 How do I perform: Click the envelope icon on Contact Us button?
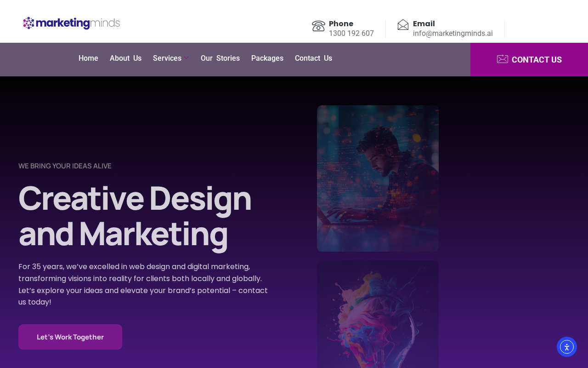pyautogui.click(x=503, y=59)
